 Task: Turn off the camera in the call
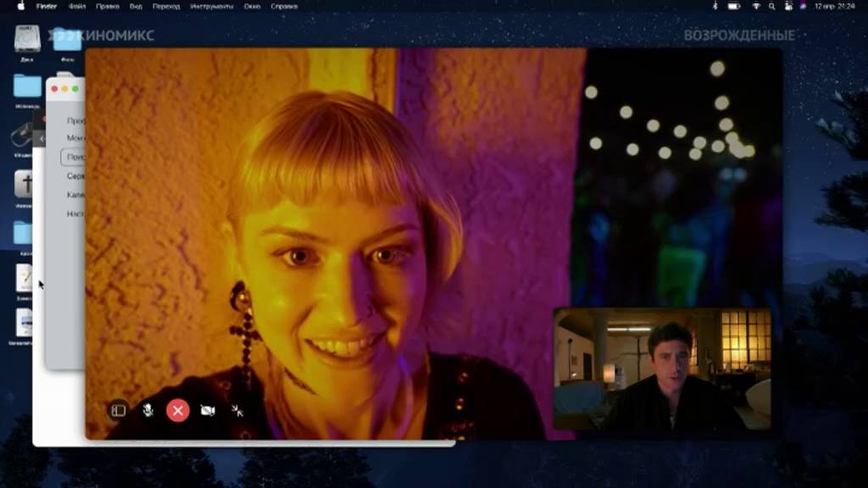[208, 411]
